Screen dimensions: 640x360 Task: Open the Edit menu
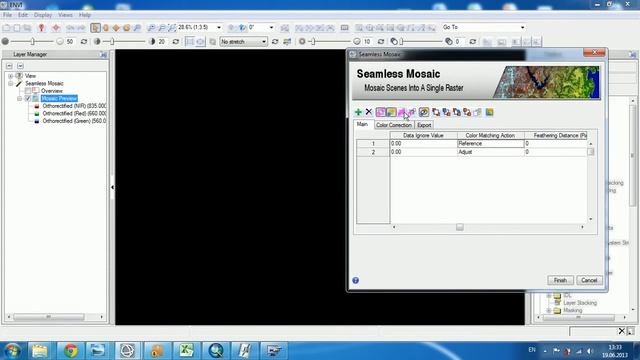[x=23, y=15]
